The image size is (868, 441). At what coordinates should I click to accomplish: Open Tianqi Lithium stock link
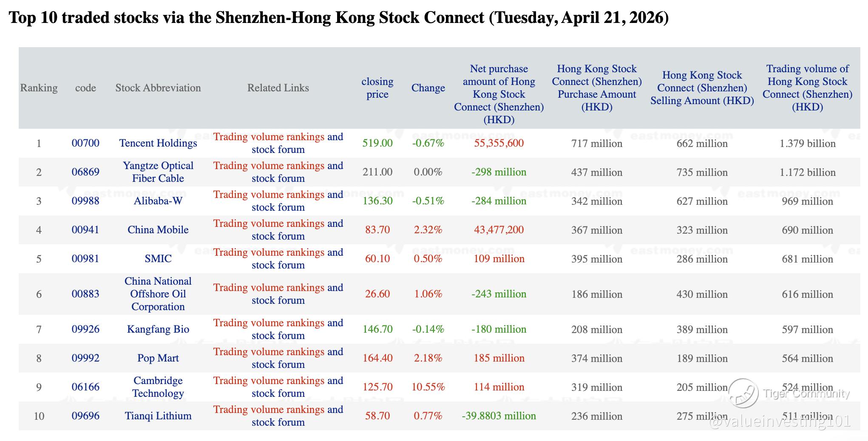[x=158, y=416]
